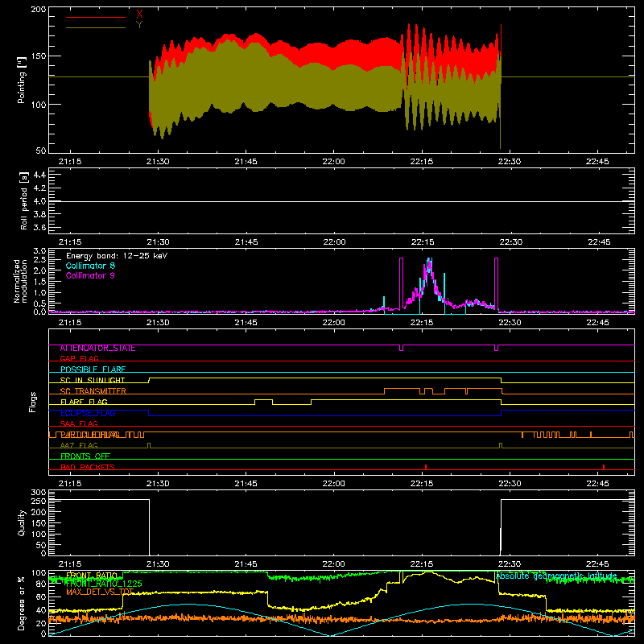Click the yellow FRONT_RATIO legend label
644x644 pixels.
[x=92, y=576]
